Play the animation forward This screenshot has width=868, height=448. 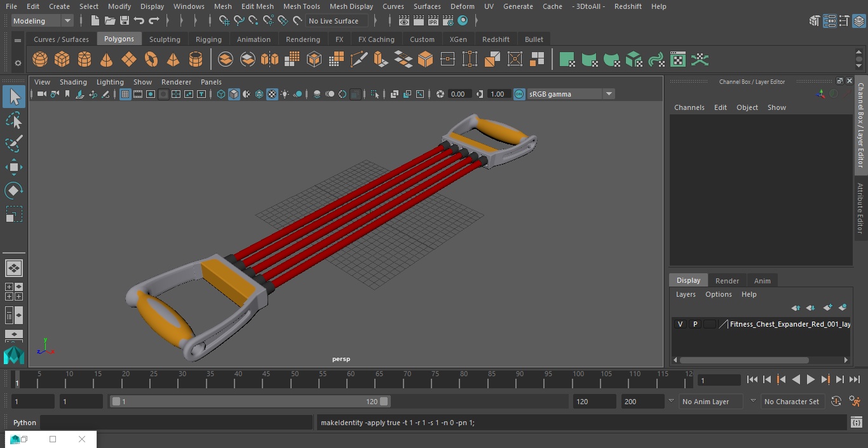point(811,379)
